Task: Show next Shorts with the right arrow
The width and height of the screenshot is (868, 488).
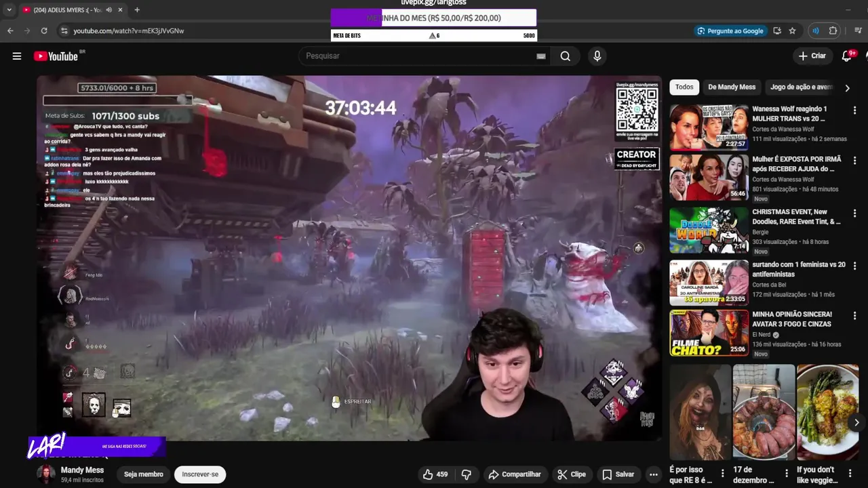Action: click(x=856, y=422)
